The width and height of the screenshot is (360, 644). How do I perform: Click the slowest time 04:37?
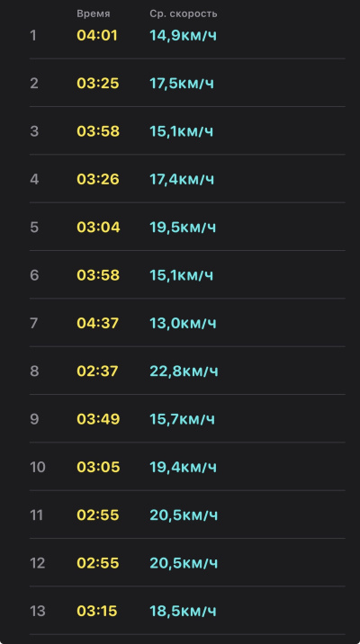tap(97, 323)
